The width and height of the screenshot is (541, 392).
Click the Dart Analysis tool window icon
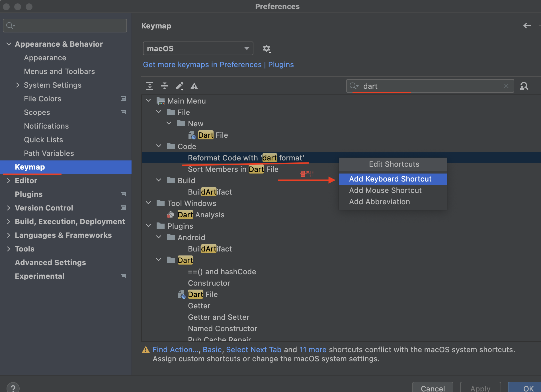[x=171, y=215]
